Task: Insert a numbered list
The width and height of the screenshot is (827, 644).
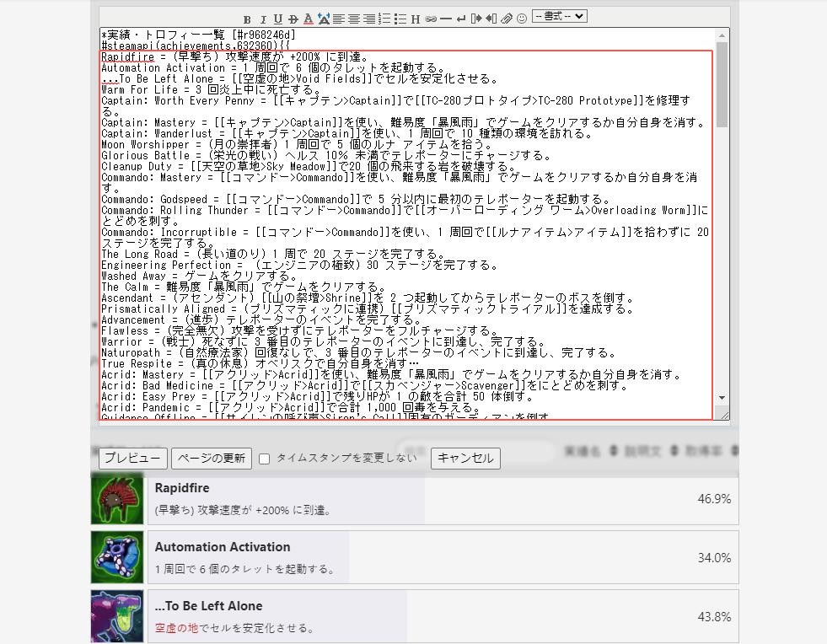Action: pos(384,19)
